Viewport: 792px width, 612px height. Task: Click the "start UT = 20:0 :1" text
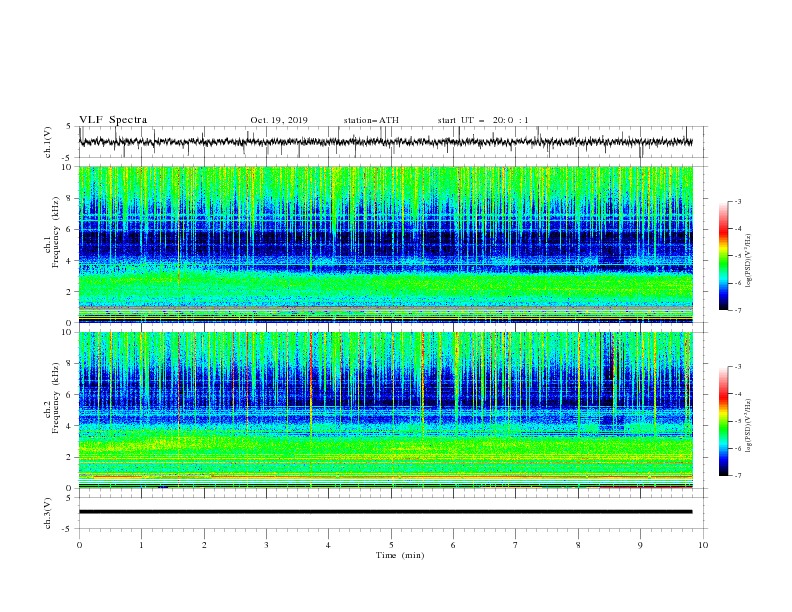tap(483, 120)
